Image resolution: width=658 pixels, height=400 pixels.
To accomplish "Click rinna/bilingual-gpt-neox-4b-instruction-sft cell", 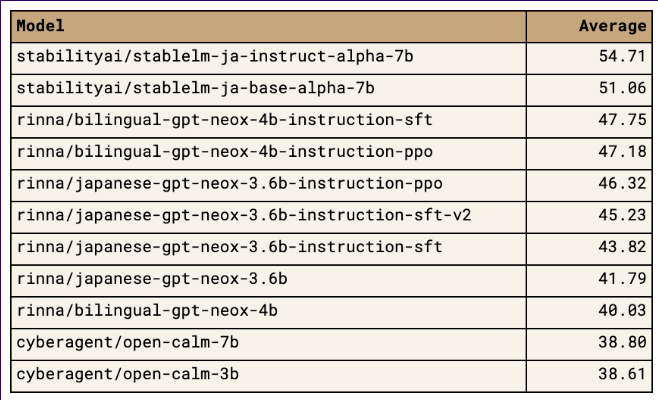I will pos(269,122).
